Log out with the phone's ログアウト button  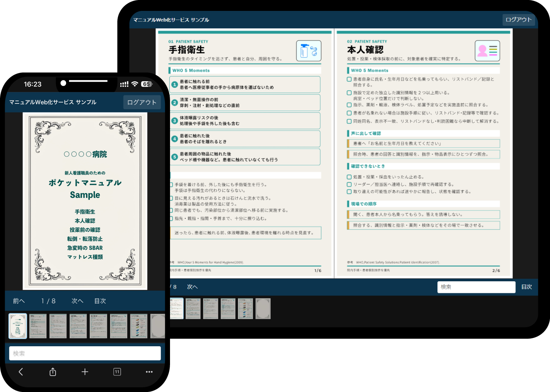coord(142,102)
